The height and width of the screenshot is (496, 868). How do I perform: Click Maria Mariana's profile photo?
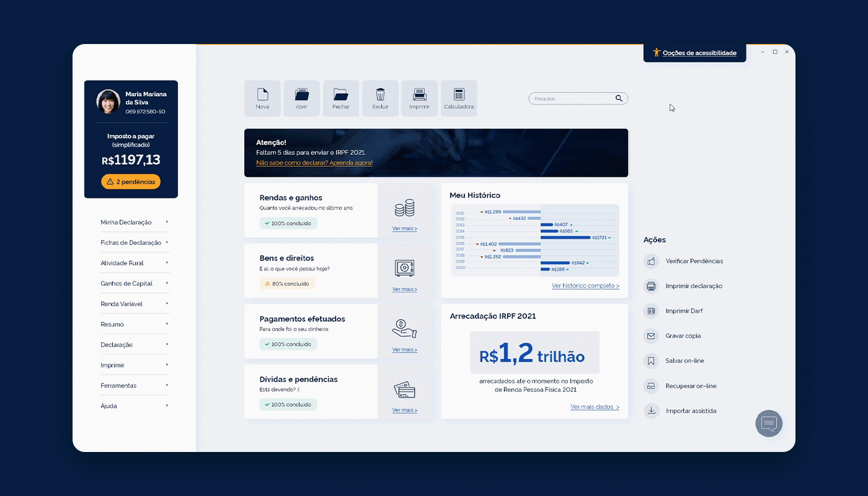pyautogui.click(x=108, y=102)
